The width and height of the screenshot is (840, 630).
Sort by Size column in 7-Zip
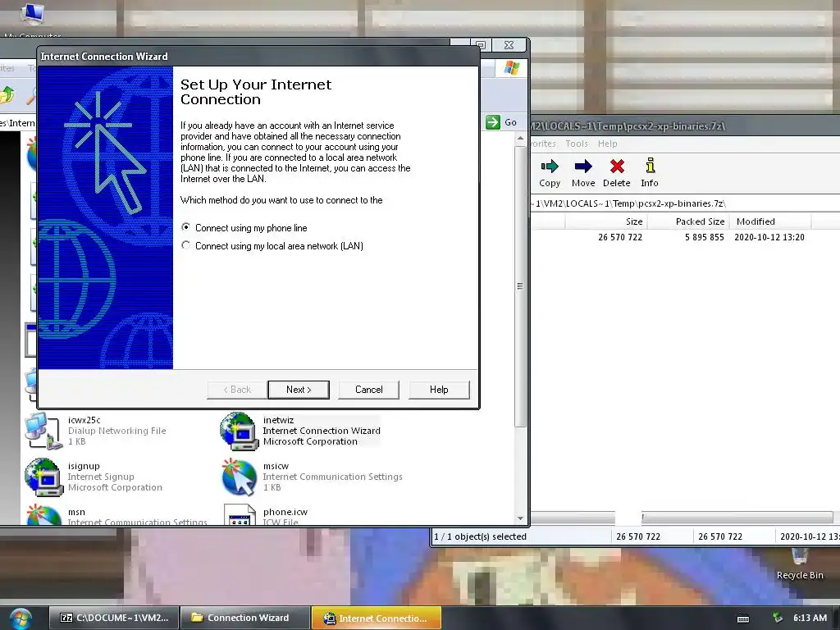[606, 221]
